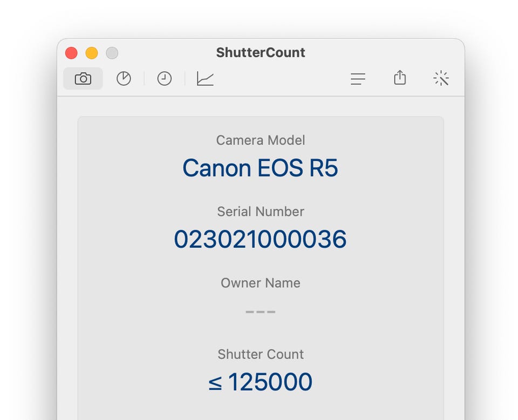Minimize the ShutterCount window
The image size is (518, 420).
coord(92,53)
